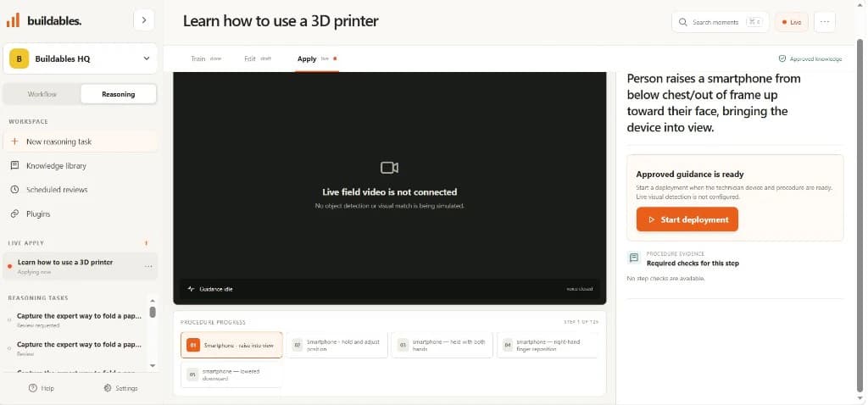Open Learn how to use a 3D printer item
Viewport: 868px width, 405px height.
[81, 266]
